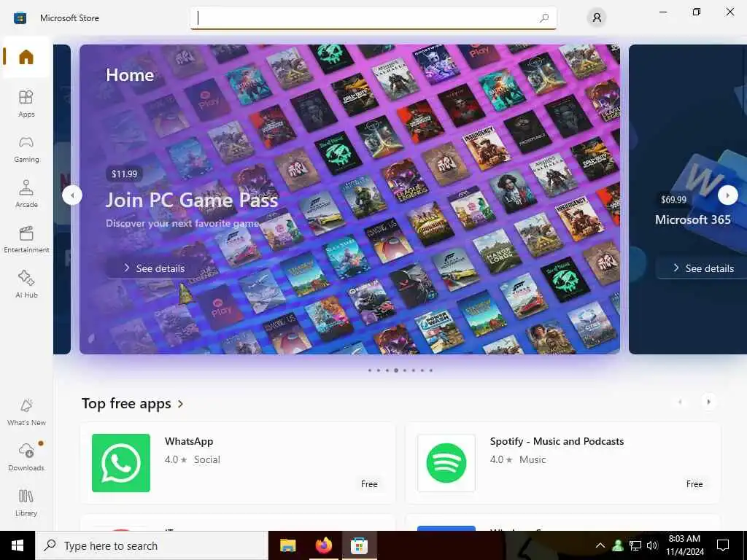Image resolution: width=747 pixels, height=560 pixels.
Task: Open the clock showing 8:03 AM
Action: pyautogui.click(x=684, y=545)
